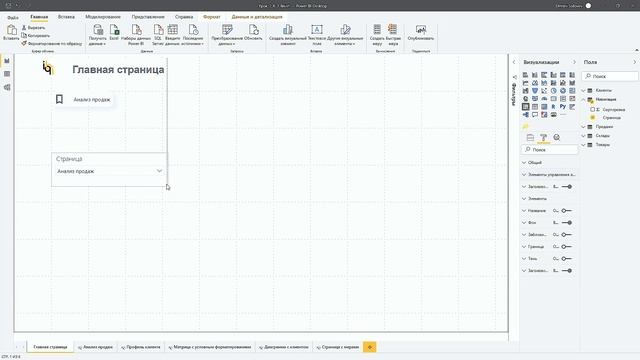Select the Q&A visual icon
The width and height of the screenshot is (640, 360).
click(535, 114)
